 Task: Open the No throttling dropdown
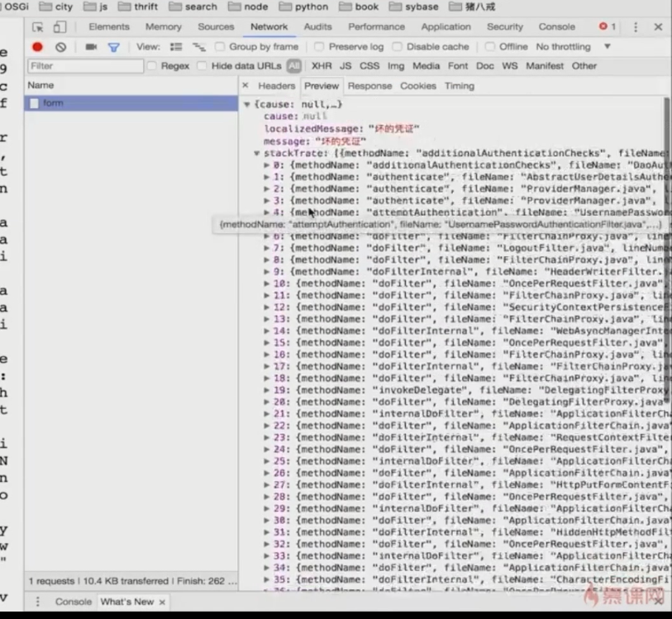[573, 46]
